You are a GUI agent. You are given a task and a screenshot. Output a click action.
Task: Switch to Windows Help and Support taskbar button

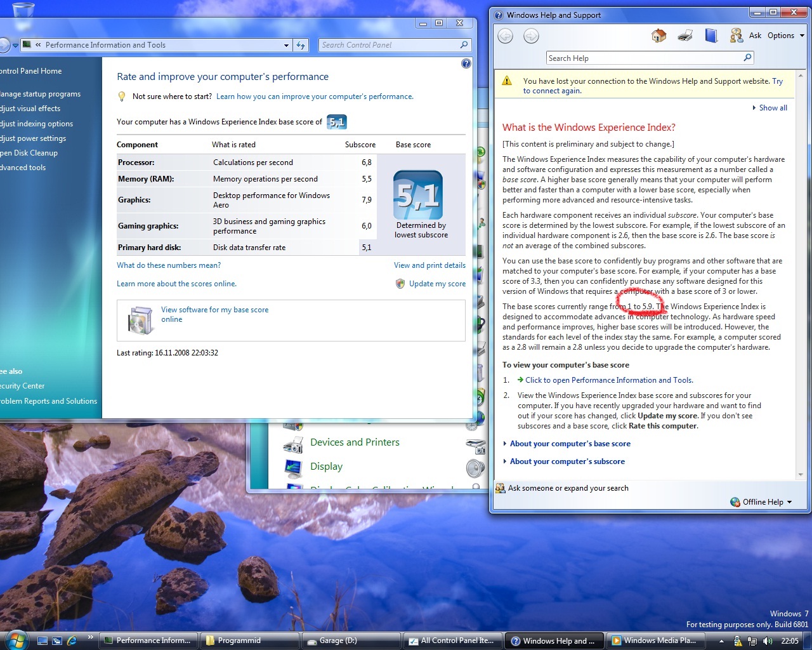[x=554, y=640]
